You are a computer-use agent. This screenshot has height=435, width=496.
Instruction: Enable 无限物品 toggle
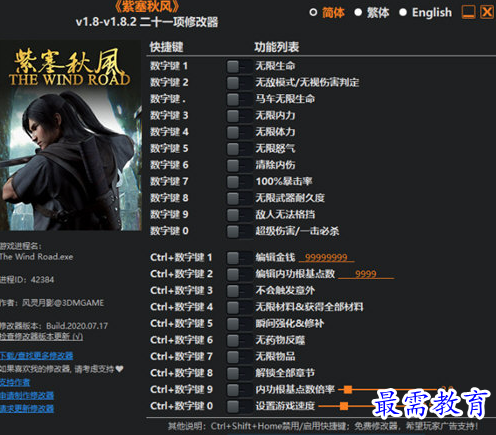point(239,357)
